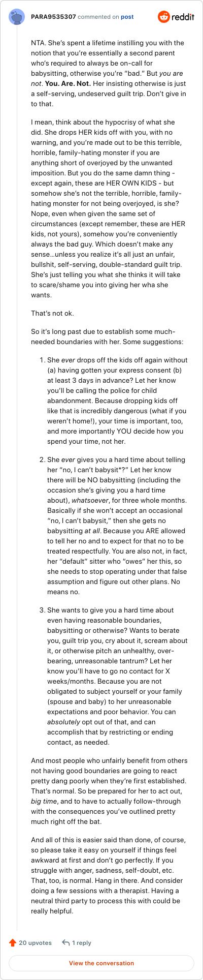Click the "reddit" wordmark
Image resolution: width=203 pixels, height=980 pixels.
[x=183, y=17]
